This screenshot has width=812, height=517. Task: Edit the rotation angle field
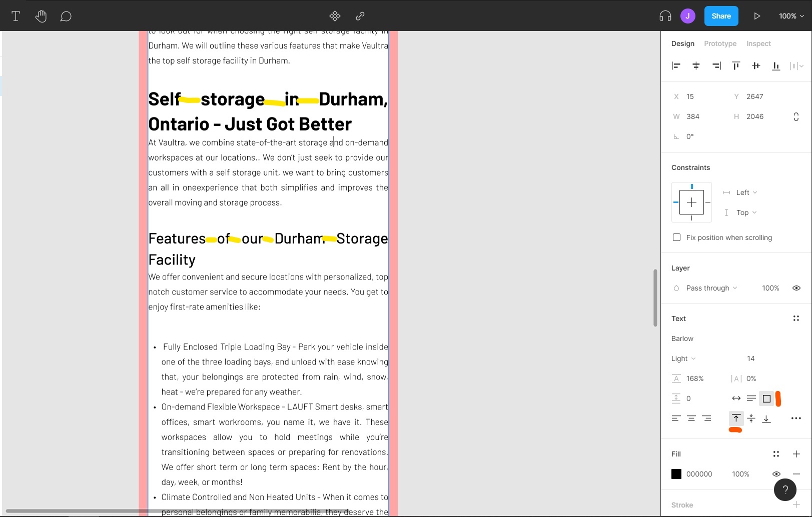[695, 136]
